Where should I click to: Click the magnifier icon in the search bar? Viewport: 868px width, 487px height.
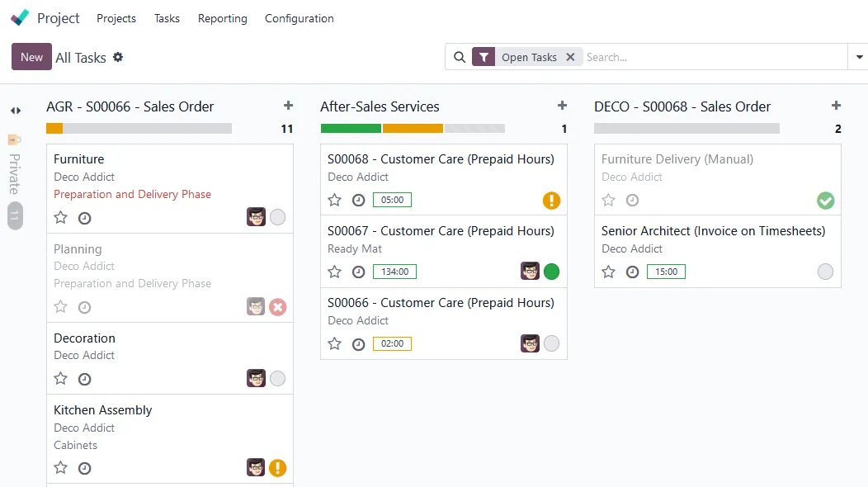460,57
